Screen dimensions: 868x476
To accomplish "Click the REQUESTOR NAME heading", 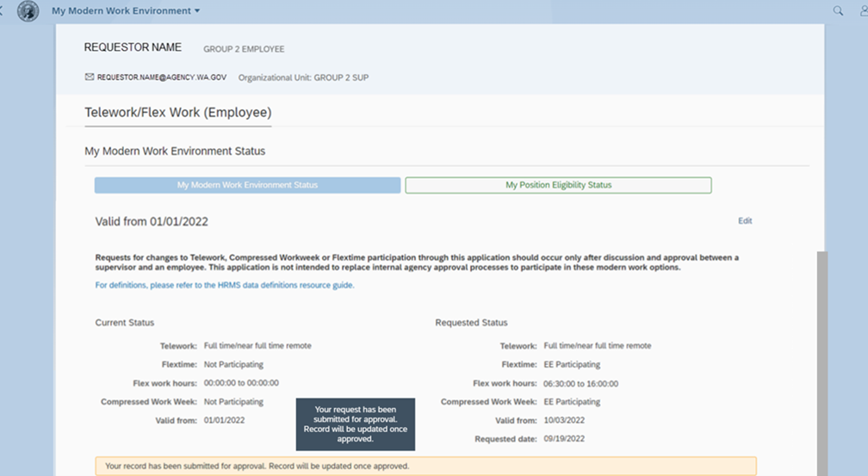I will (133, 48).
